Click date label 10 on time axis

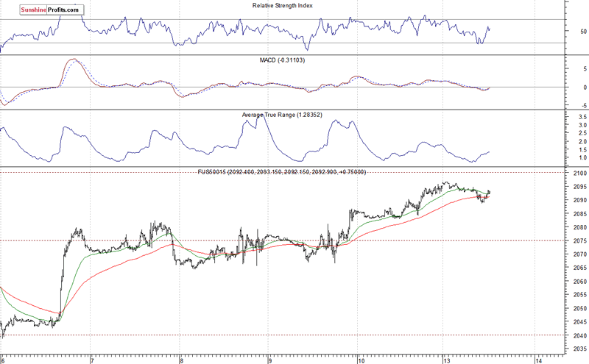point(361,360)
